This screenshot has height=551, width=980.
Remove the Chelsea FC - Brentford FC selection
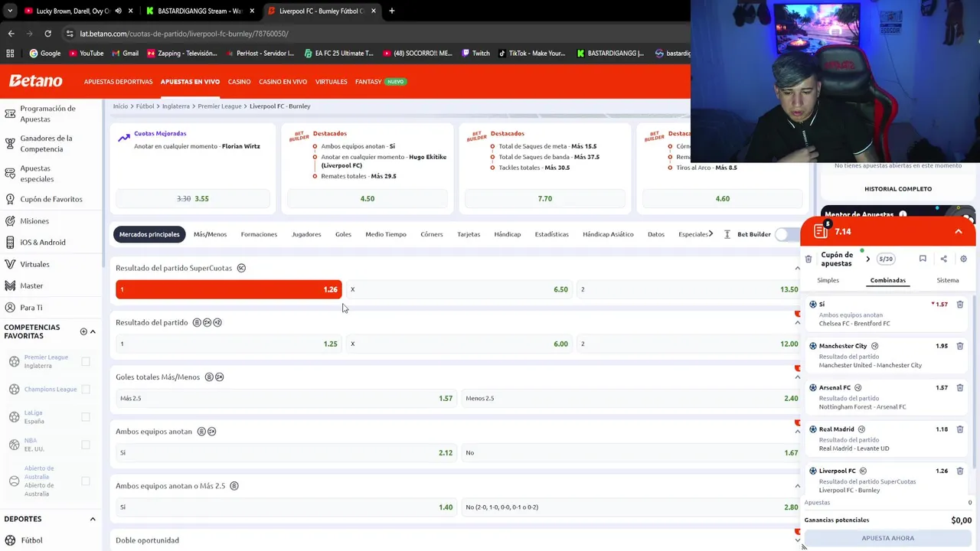959,305
